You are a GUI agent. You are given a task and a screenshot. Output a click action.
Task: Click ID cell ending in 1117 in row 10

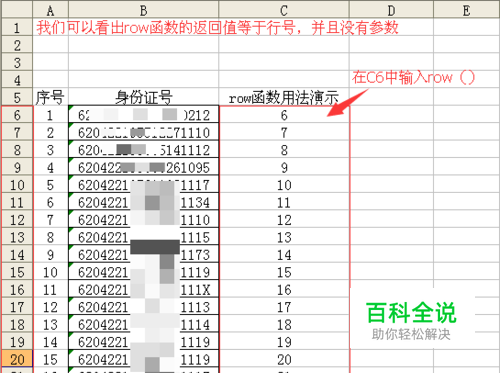tap(143, 185)
